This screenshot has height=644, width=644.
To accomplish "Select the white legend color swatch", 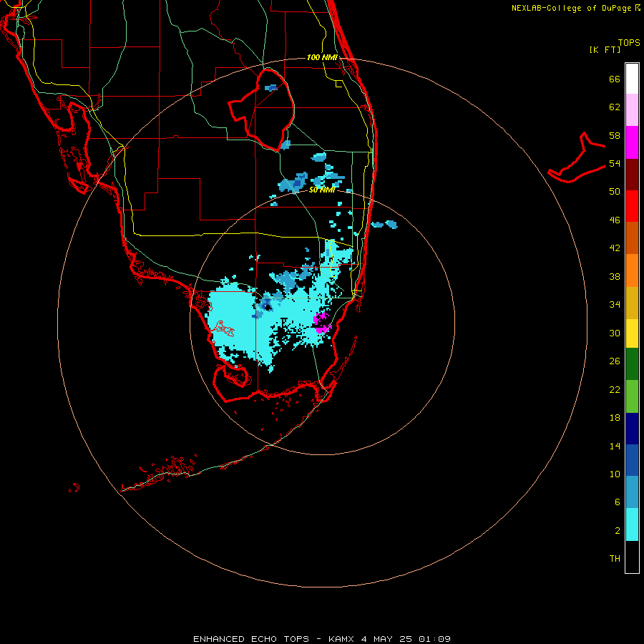I will (632, 79).
